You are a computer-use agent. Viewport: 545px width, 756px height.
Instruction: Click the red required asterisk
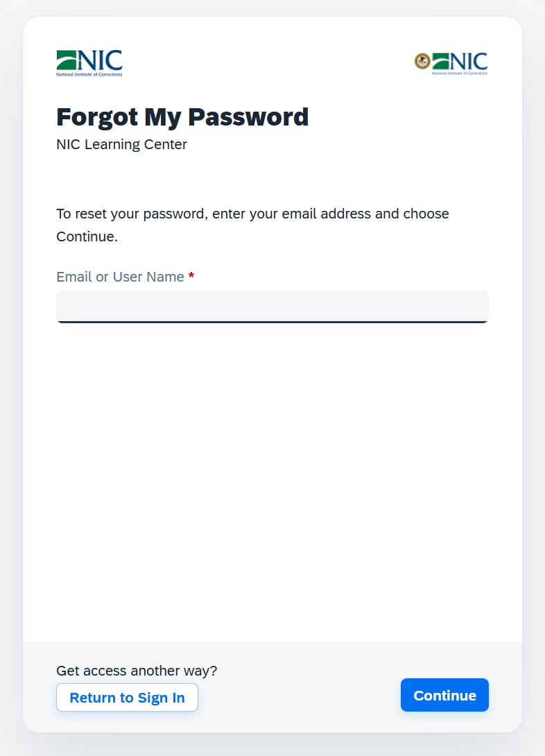[x=191, y=275]
